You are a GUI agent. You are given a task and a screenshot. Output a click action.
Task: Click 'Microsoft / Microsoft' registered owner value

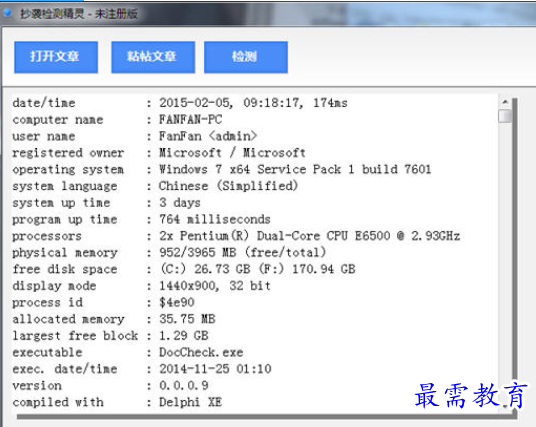click(x=232, y=152)
